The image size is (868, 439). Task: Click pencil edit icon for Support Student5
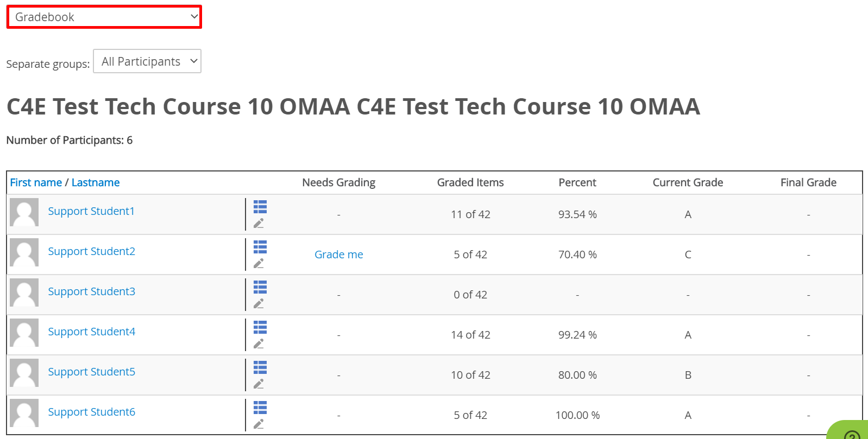(259, 384)
